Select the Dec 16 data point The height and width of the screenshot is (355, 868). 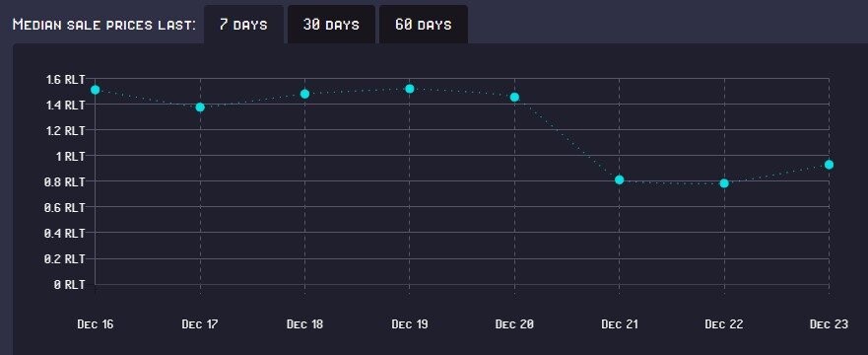(96, 90)
